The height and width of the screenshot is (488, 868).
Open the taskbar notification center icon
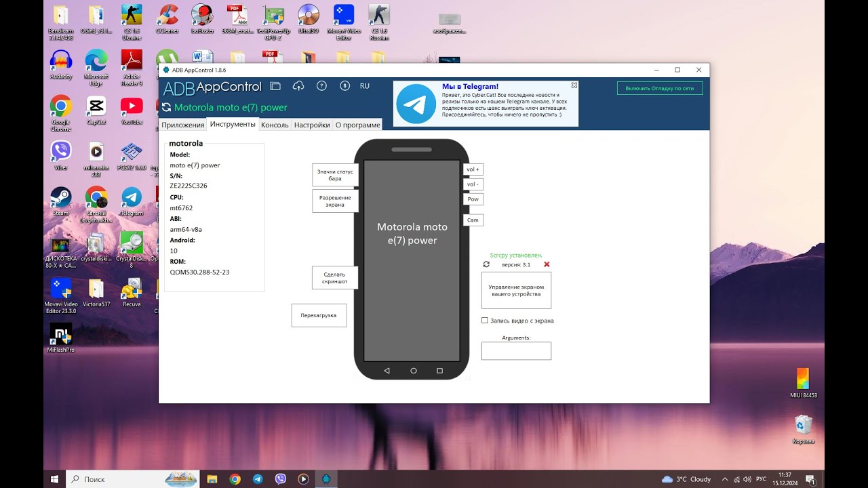(x=810, y=479)
